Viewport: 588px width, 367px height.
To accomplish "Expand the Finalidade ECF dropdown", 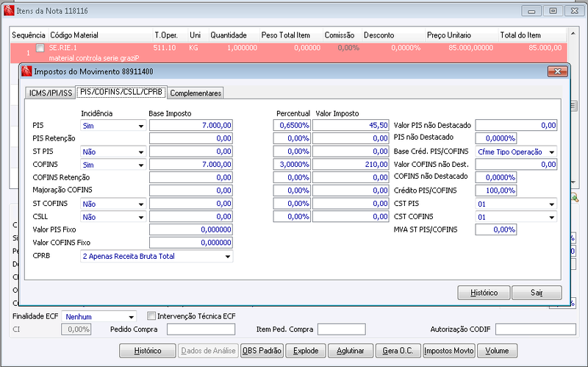I will [99, 317].
